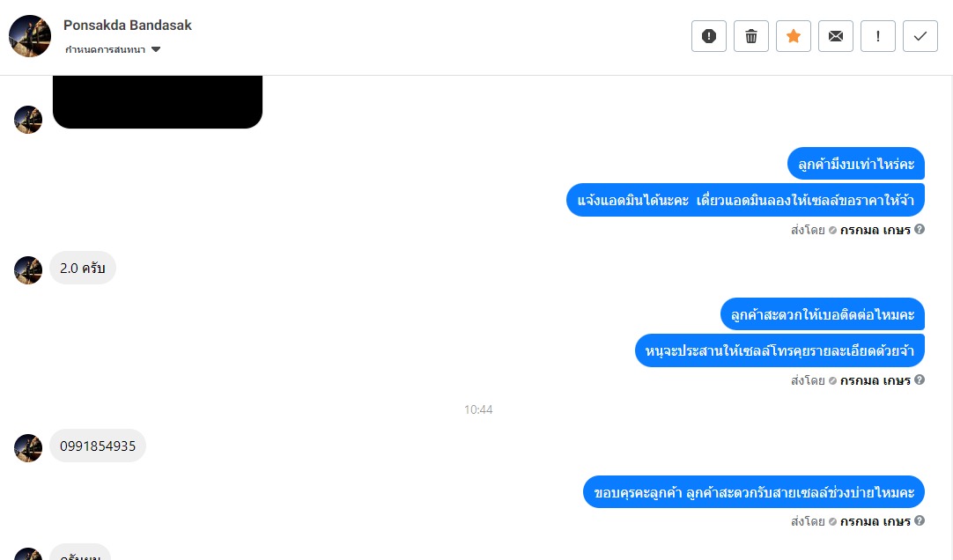Click avatar beside the 0991854935 message
Screen dimensions: 953x560
click(28, 448)
